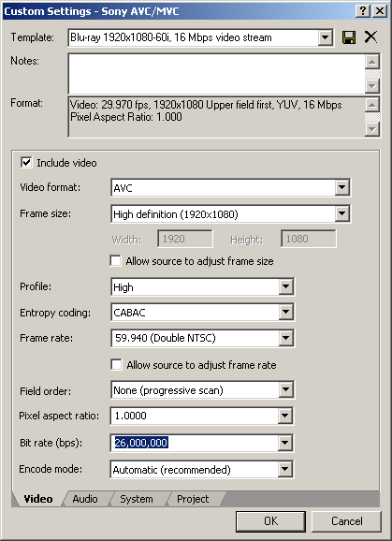Switch to the System tab
The width and height of the screenshot is (392, 541).
[137, 499]
